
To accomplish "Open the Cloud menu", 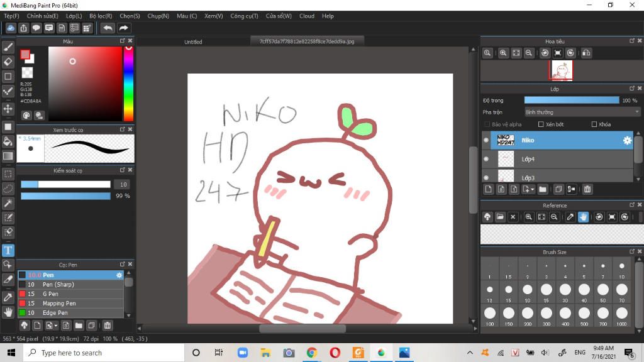I will 307,16.
